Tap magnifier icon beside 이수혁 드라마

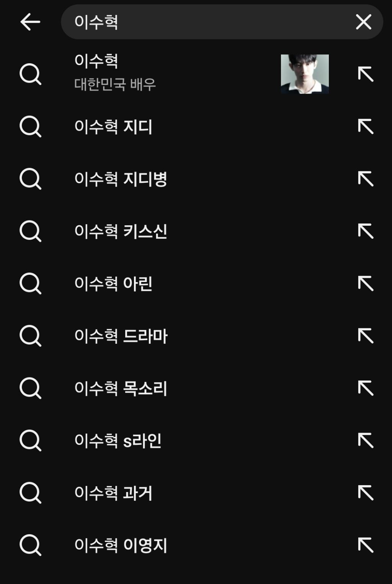(x=30, y=336)
